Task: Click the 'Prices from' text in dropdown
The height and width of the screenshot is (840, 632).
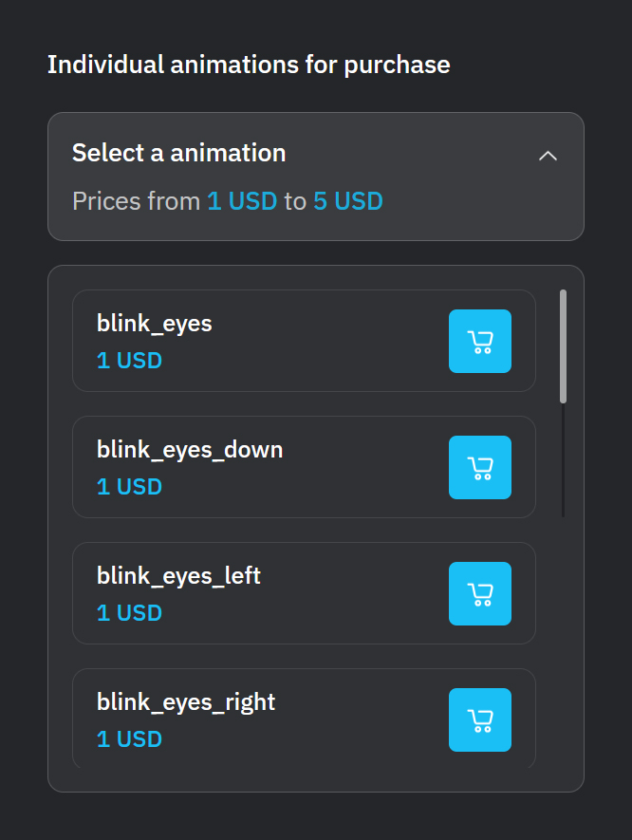Action: click(137, 201)
